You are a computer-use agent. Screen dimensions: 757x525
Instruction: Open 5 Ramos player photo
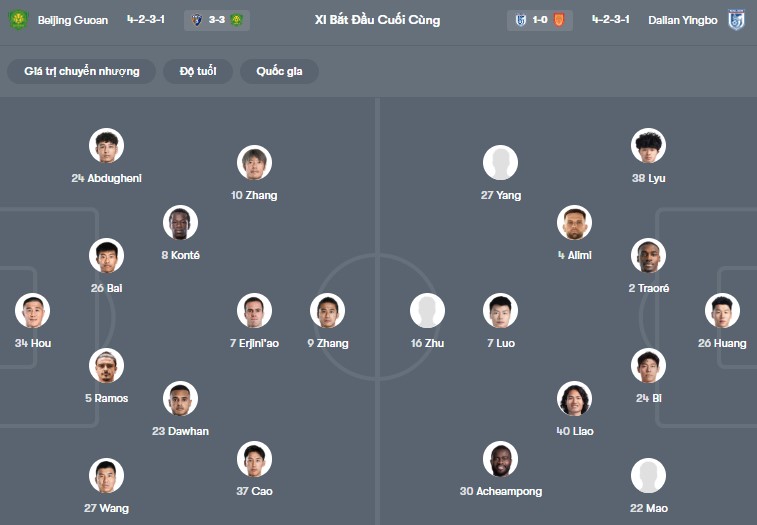(x=106, y=366)
